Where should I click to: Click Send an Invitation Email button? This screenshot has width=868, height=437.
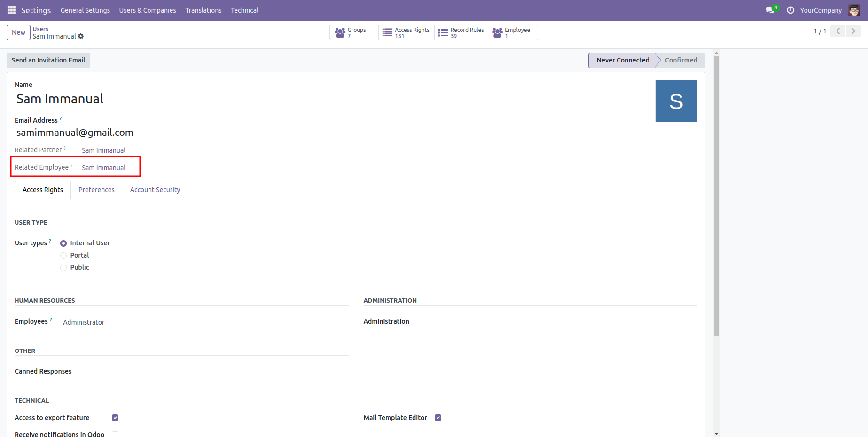pos(48,60)
